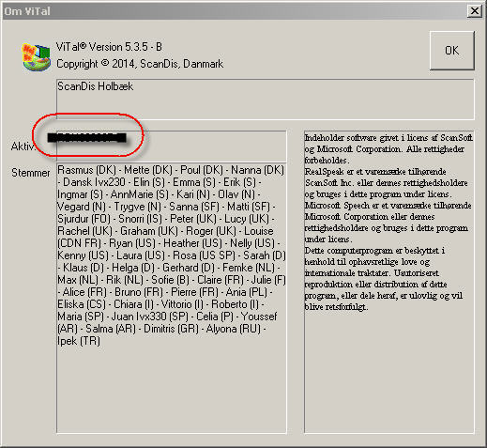Click the Copyright 2014 ScanDis text
The height and width of the screenshot is (448, 487).
(x=140, y=64)
